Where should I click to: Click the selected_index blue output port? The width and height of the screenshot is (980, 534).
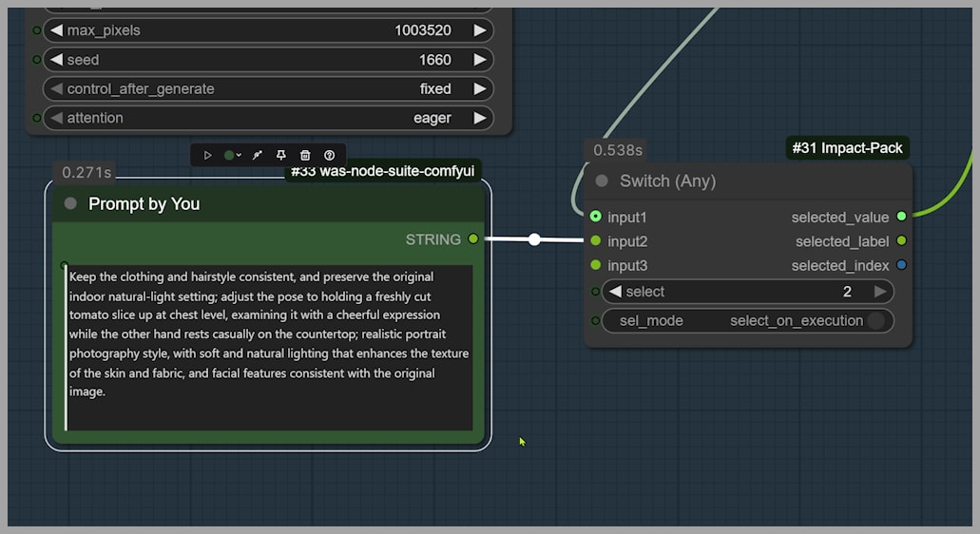pyautogui.click(x=901, y=265)
